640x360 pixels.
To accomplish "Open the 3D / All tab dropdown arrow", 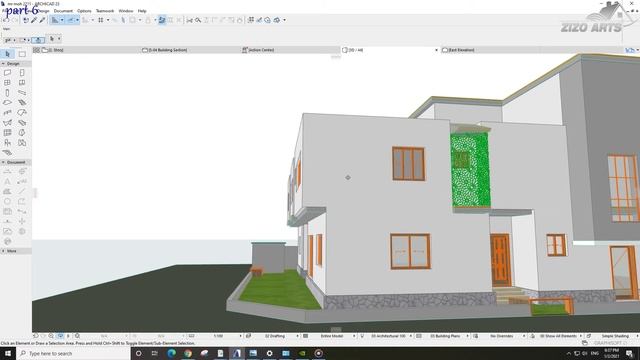I will tap(436, 50).
